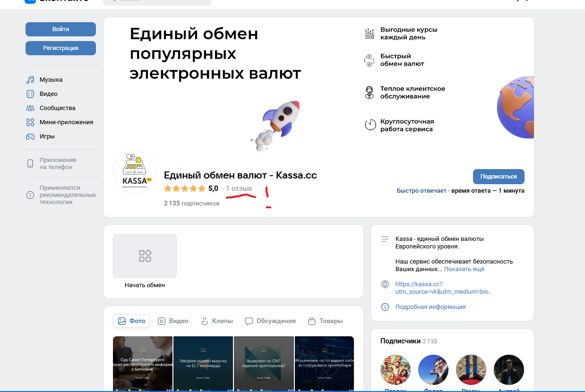Select the Клипы tab
Viewport: 585px width, 392px height.
[217, 321]
